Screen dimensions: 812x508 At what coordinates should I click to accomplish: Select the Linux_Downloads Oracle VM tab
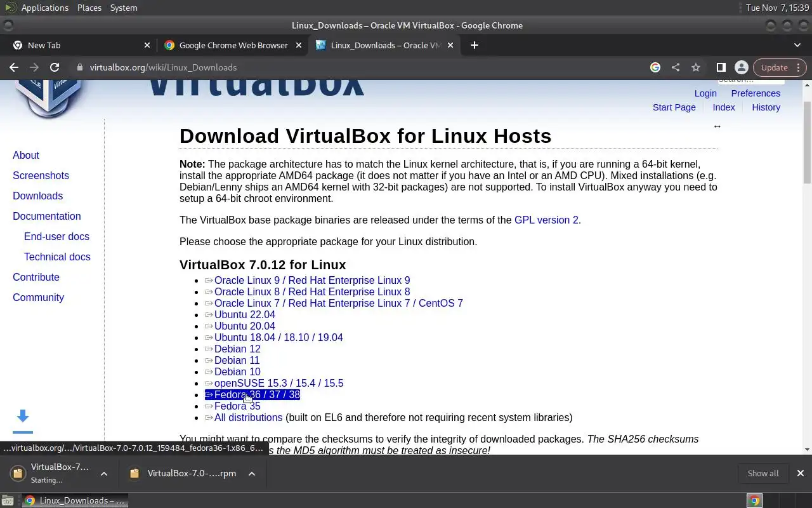[x=386, y=45]
